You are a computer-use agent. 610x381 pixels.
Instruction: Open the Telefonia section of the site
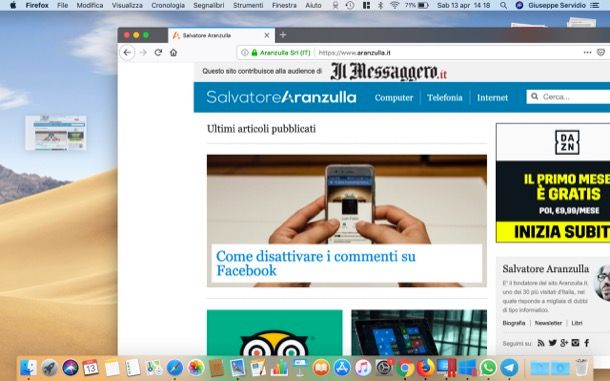click(x=445, y=97)
